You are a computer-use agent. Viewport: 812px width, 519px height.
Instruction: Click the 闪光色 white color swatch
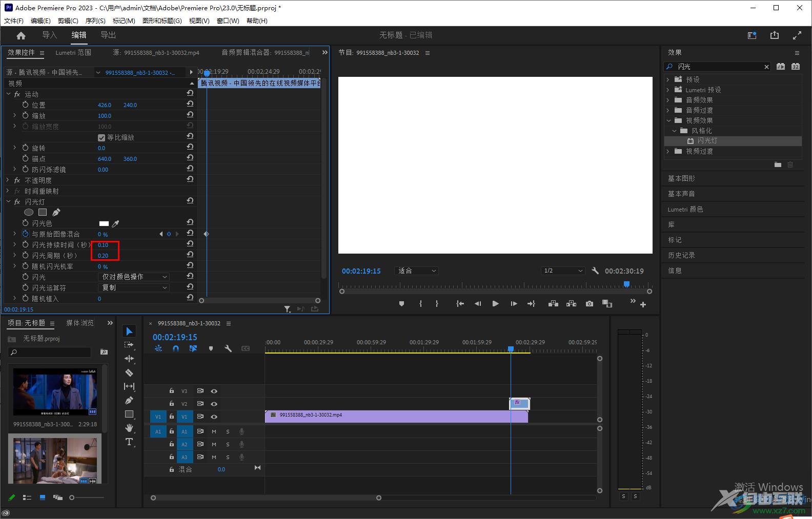coord(104,223)
